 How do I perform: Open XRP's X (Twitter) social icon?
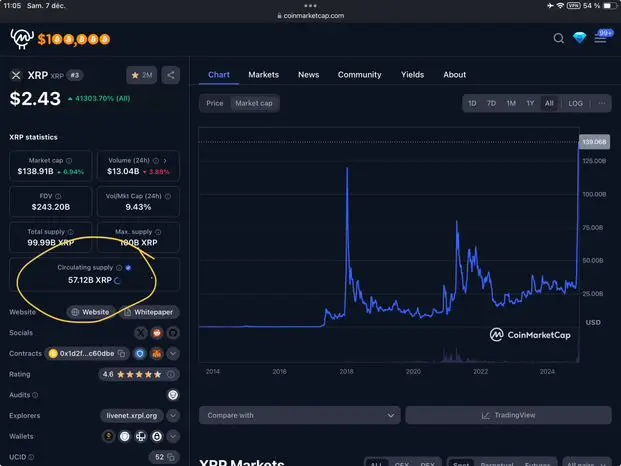pyautogui.click(x=141, y=333)
